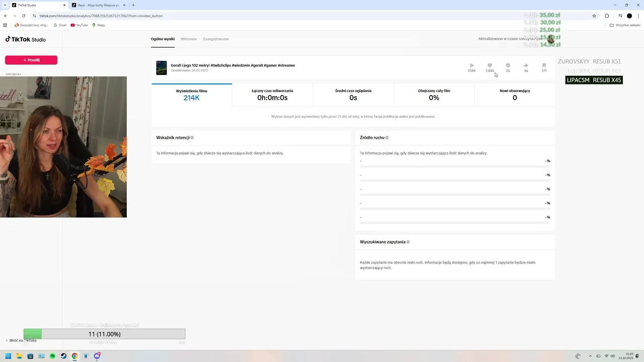The height and width of the screenshot is (362, 644).
Task: Click the shares arrow icon above 36
Action: (526, 65)
